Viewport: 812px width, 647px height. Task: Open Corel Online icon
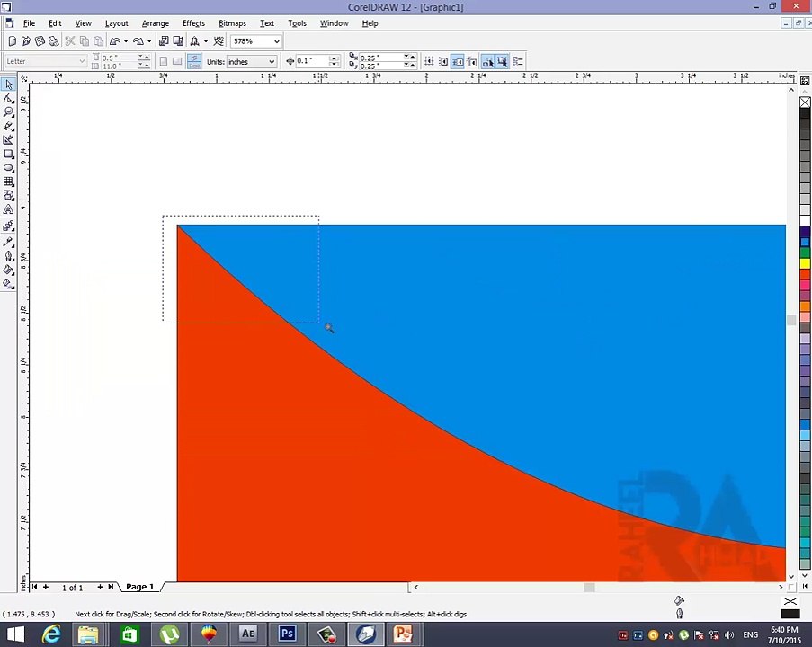click(219, 41)
